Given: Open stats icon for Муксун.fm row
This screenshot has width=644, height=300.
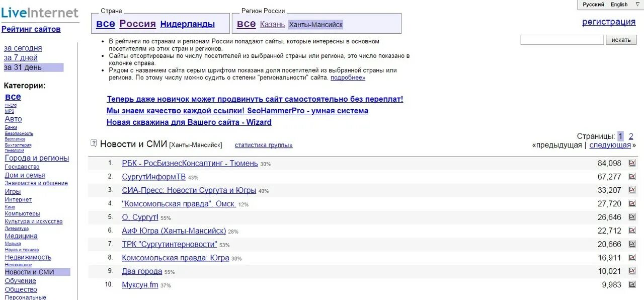Looking at the screenshot, I should pyautogui.click(x=632, y=285).
